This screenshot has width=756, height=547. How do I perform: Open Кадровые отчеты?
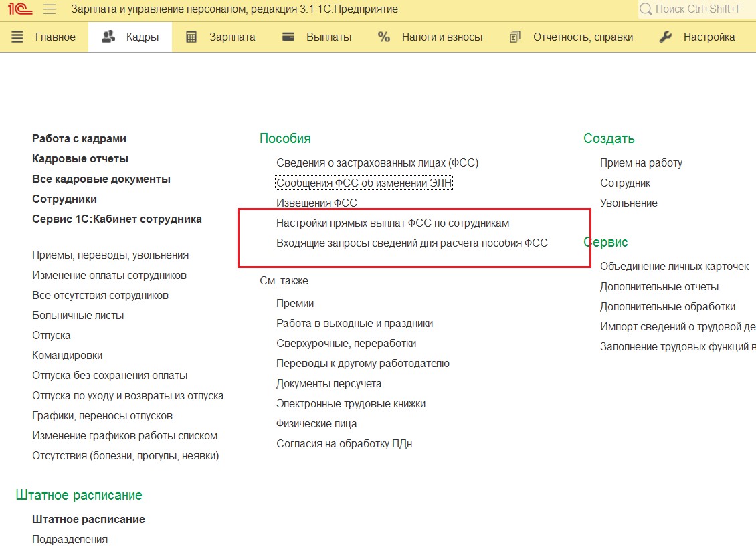pos(80,159)
